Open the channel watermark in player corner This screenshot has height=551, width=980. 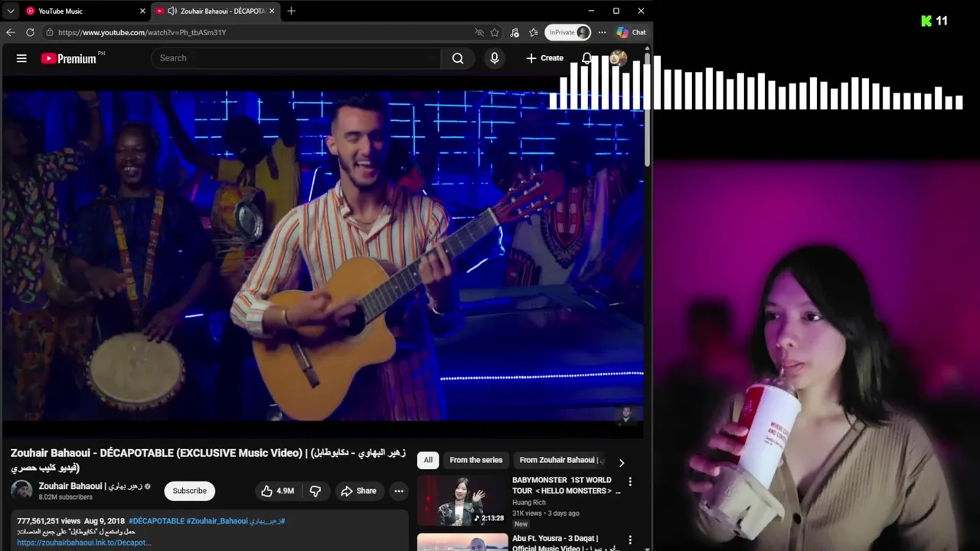click(626, 414)
